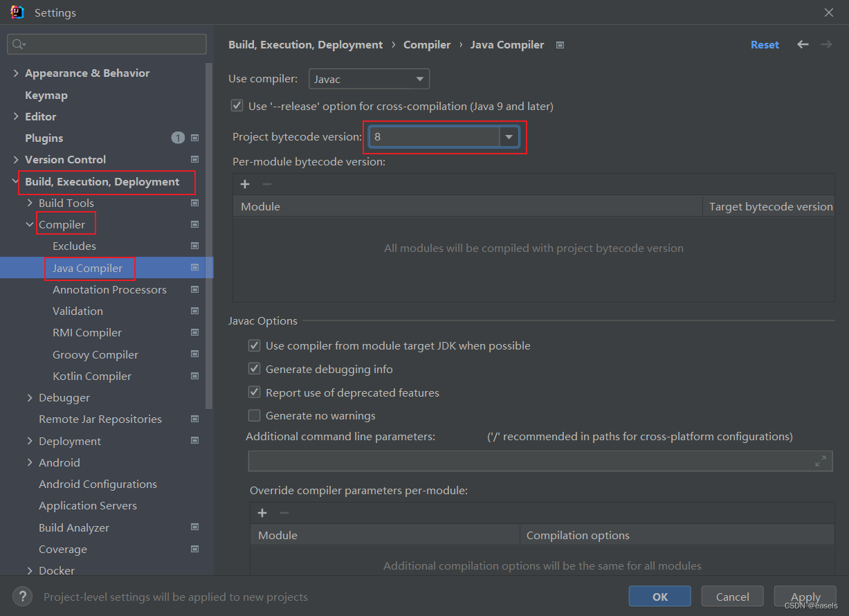Expand the Android node
The height and width of the screenshot is (616, 849).
click(30, 462)
